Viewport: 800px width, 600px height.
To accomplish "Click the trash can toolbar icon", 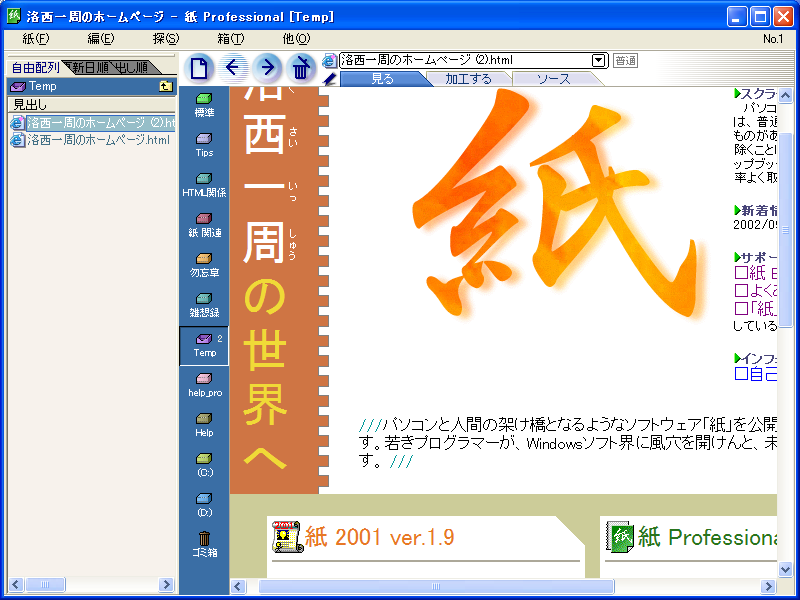I will pos(301,68).
